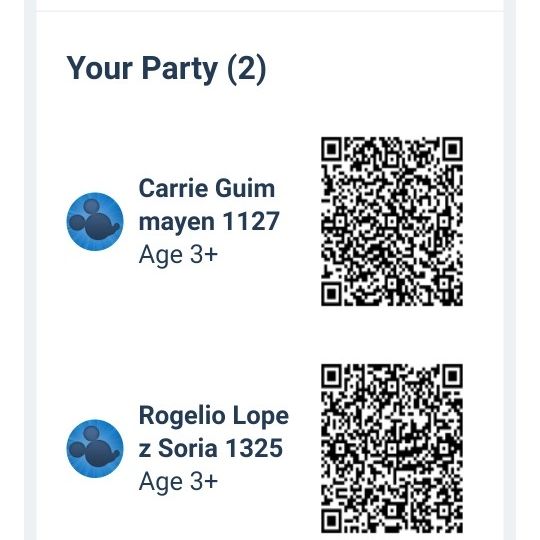This screenshot has height=540, width=540.
Task: Click the party count '(2)' in heading
Action: coord(247,69)
